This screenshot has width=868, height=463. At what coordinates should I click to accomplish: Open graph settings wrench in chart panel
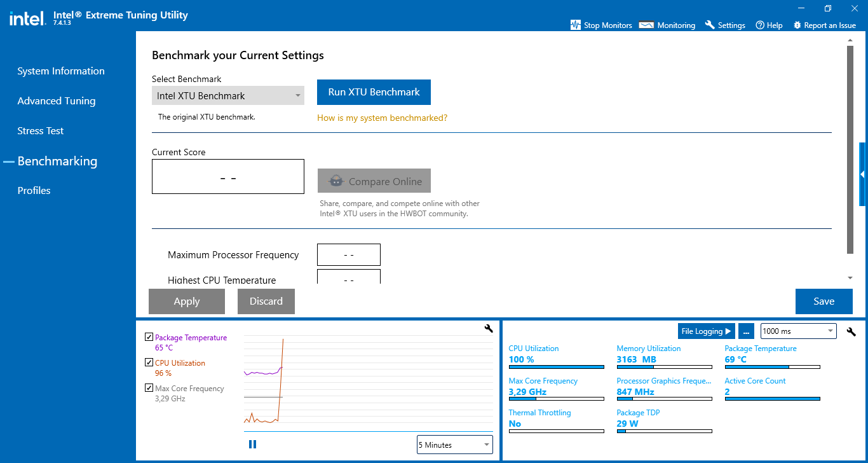click(489, 328)
